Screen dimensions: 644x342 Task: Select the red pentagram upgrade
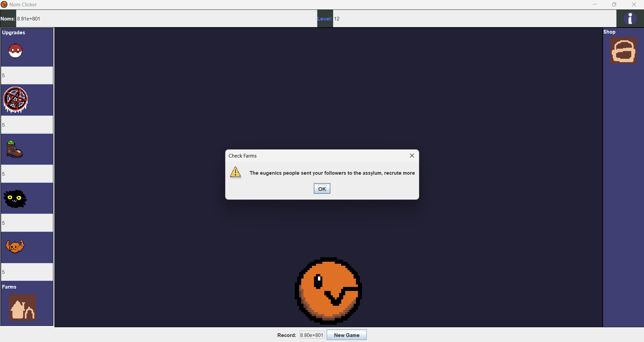[15, 100]
